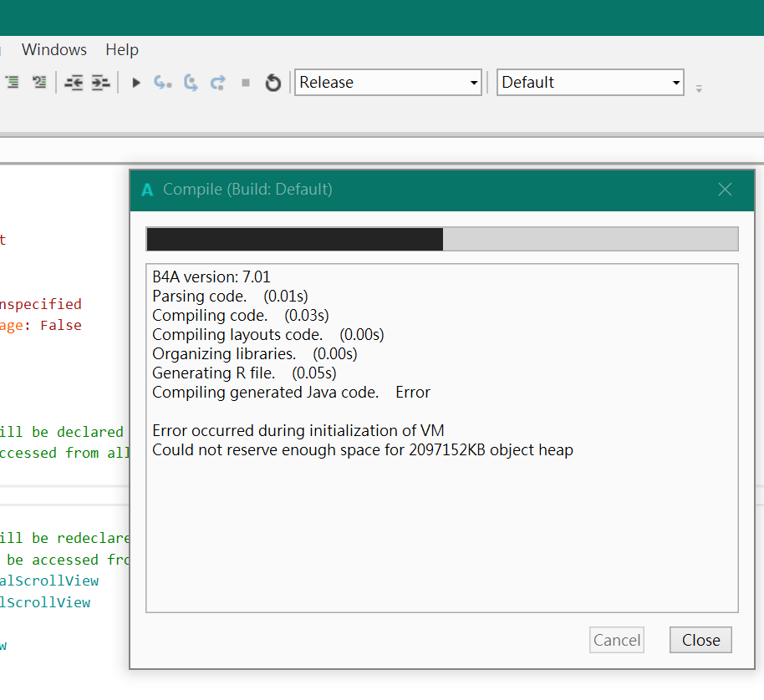Click the Stop debugging icon

pyautogui.click(x=246, y=83)
